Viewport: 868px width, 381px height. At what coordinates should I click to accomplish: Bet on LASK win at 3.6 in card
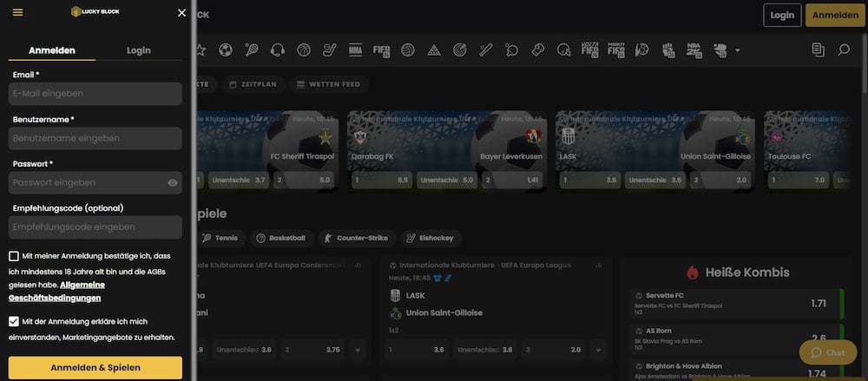(589, 180)
